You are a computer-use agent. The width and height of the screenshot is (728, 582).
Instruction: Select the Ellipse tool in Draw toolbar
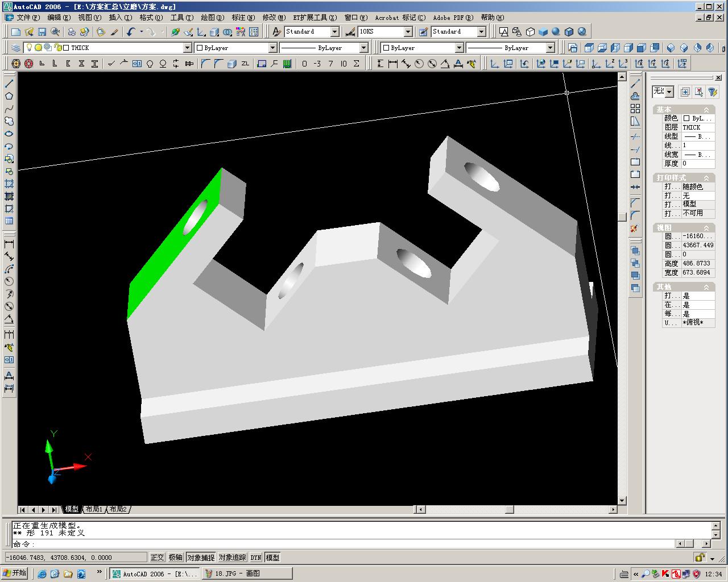[x=9, y=134]
